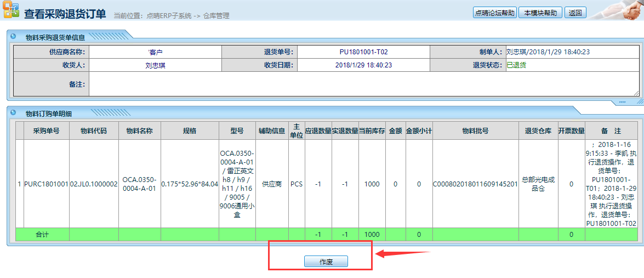Open 点睛论坛帮助 forum help
Screen dimensions: 644x278
pos(495,13)
